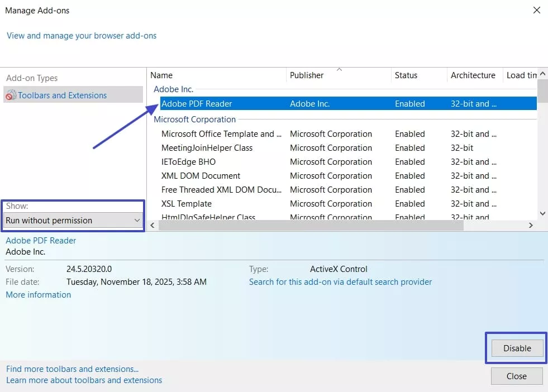The width and height of the screenshot is (548, 392).
Task: Open the More information link
Action: tap(39, 295)
